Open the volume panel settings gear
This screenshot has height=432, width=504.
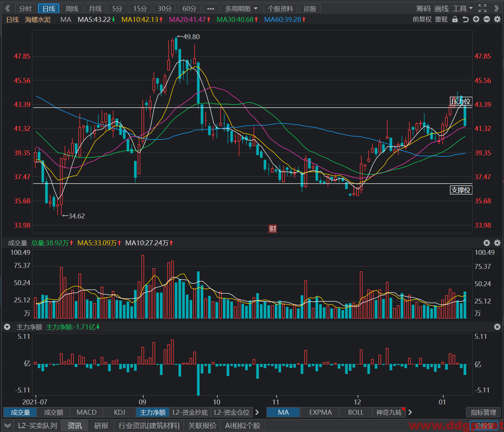coord(497,243)
